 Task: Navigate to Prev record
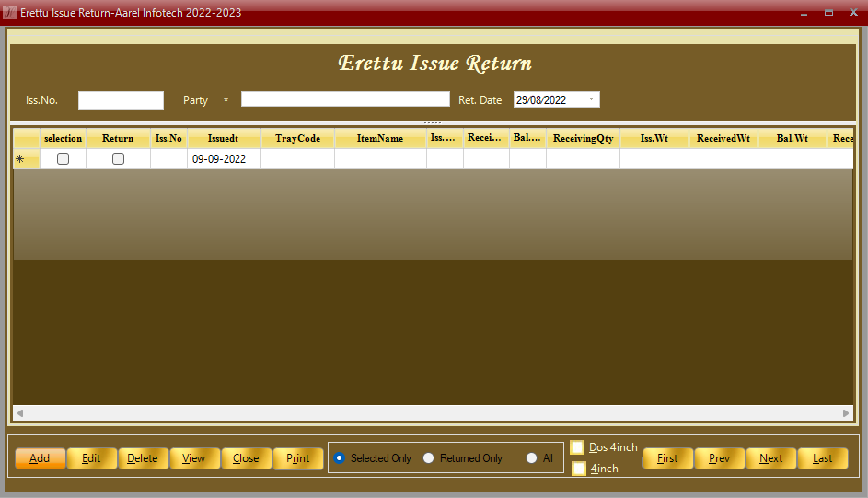click(x=719, y=458)
